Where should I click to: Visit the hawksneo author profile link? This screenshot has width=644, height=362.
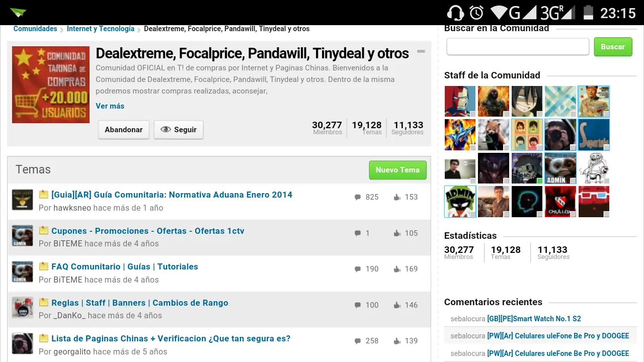click(72, 208)
